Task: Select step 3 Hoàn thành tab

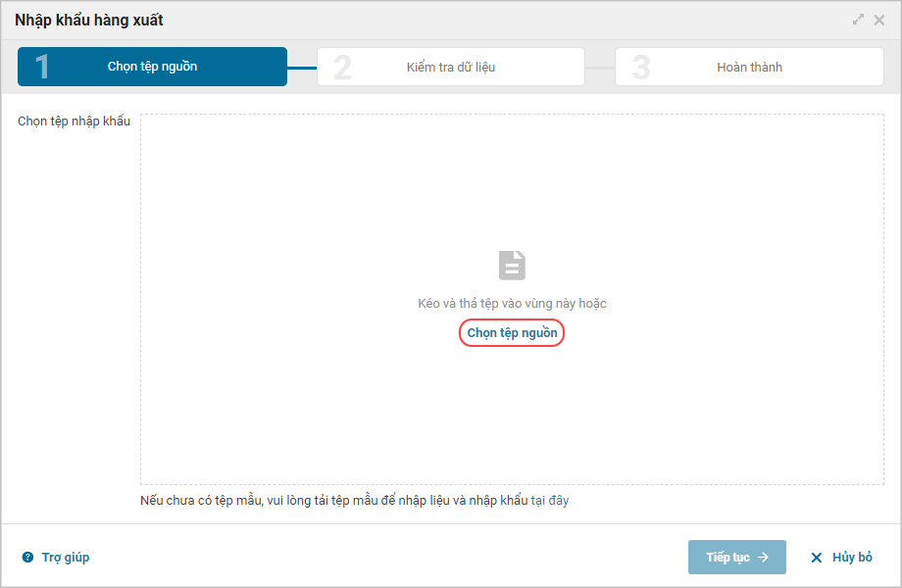Action: [749, 67]
